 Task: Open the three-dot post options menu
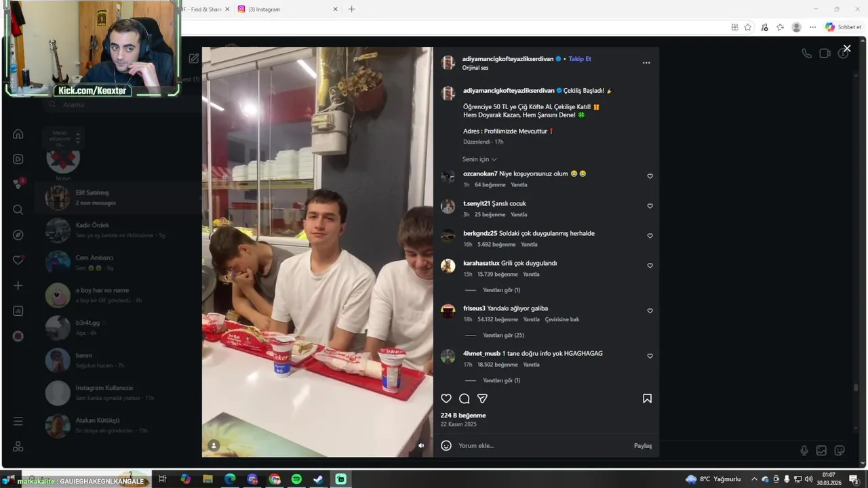pyautogui.click(x=646, y=62)
